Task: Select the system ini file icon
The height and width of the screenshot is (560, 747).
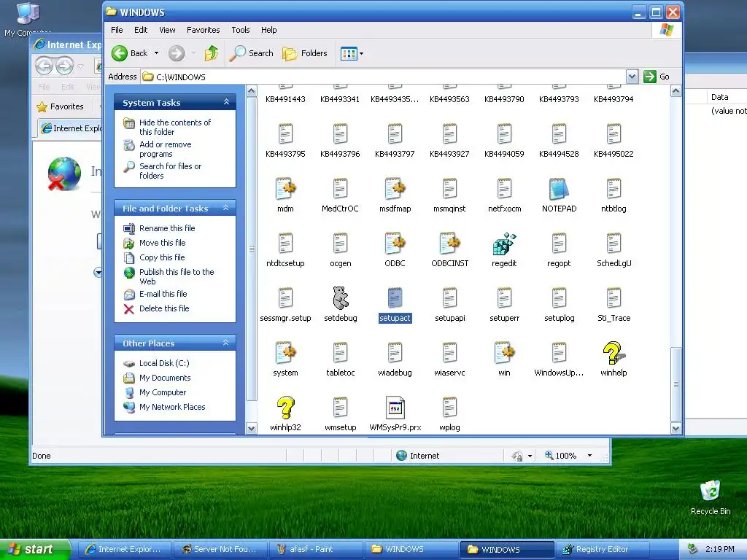Action: pyautogui.click(x=285, y=353)
